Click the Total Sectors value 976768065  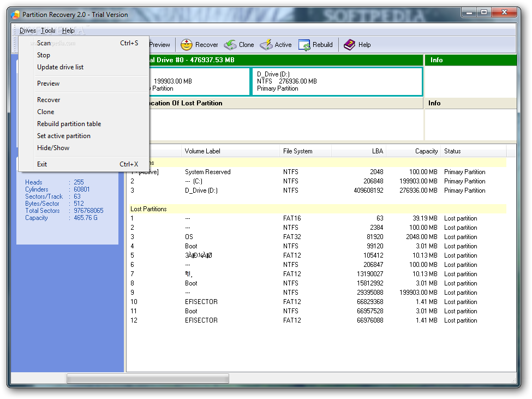pyautogui.click(x=88, y=211)
